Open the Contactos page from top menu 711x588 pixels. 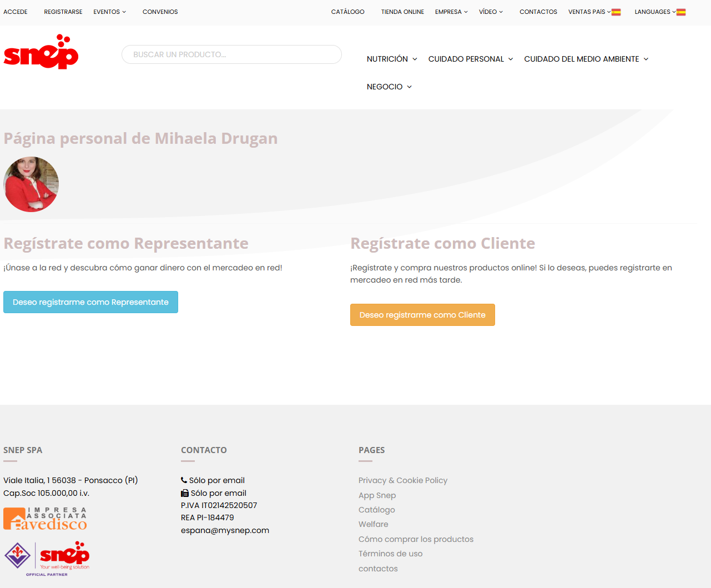click(538, 12)
